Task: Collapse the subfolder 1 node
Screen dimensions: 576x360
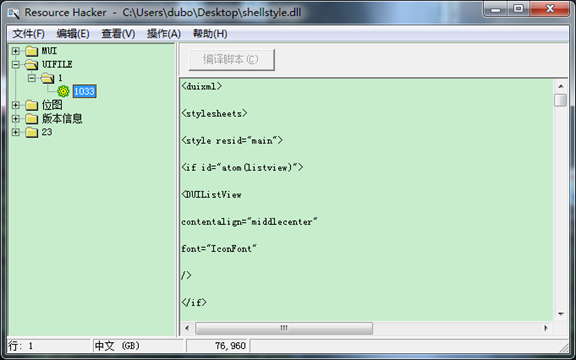Action: pos(32,78)
